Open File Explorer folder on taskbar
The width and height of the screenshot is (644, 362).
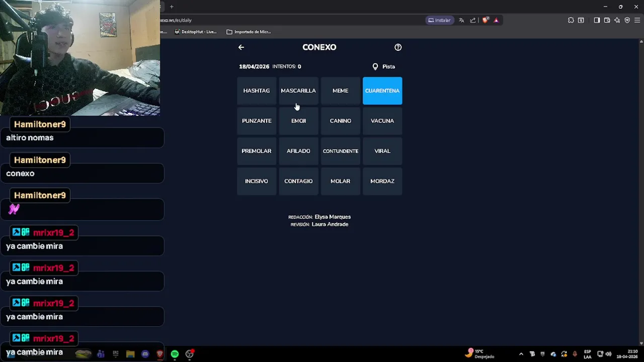130,354
